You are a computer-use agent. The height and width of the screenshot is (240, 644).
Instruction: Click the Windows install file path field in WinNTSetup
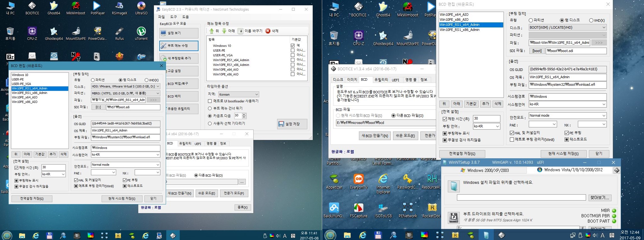pyautogui.click(x=521, y=197)
